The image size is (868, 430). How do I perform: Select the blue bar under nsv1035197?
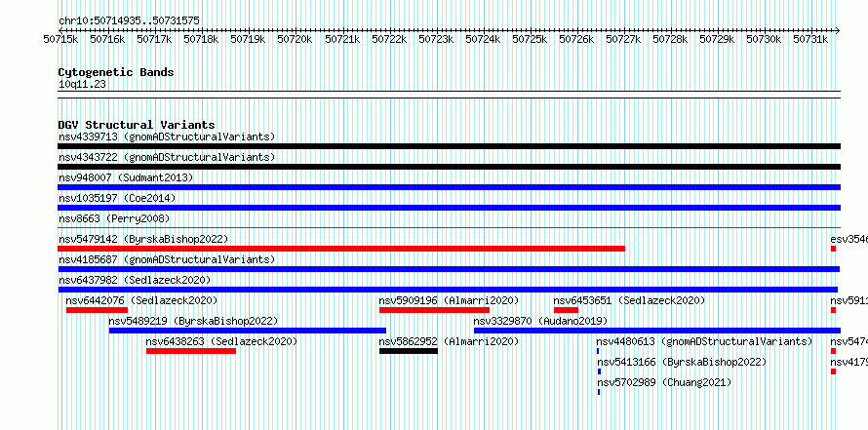tap(449, 208)
